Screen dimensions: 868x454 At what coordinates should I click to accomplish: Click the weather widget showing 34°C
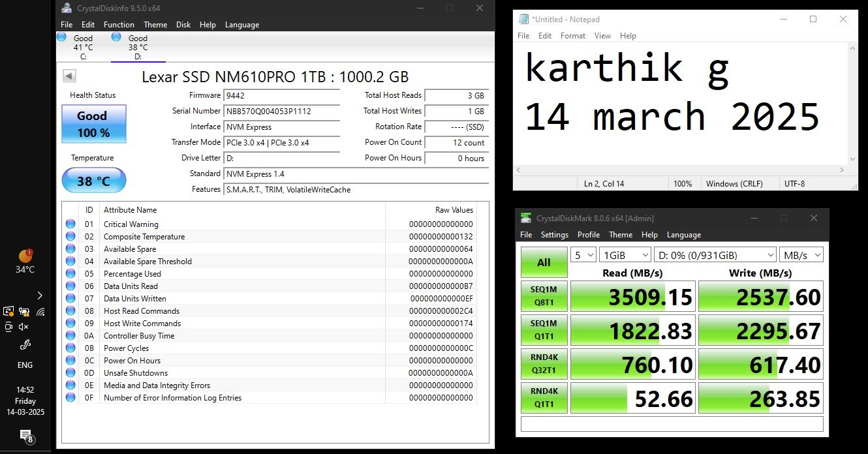pyautogui.click(x=25, y=261)
